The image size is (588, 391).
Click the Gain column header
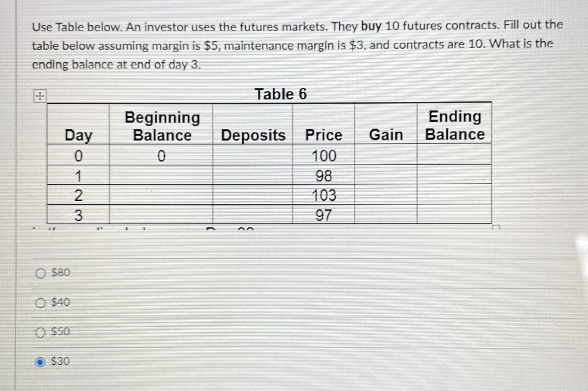(x=386, y=135)
